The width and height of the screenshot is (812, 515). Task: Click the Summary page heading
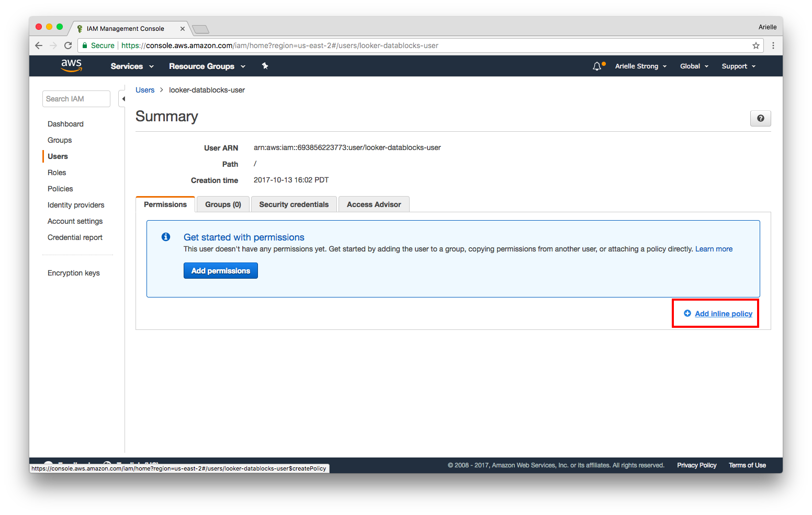167,116
